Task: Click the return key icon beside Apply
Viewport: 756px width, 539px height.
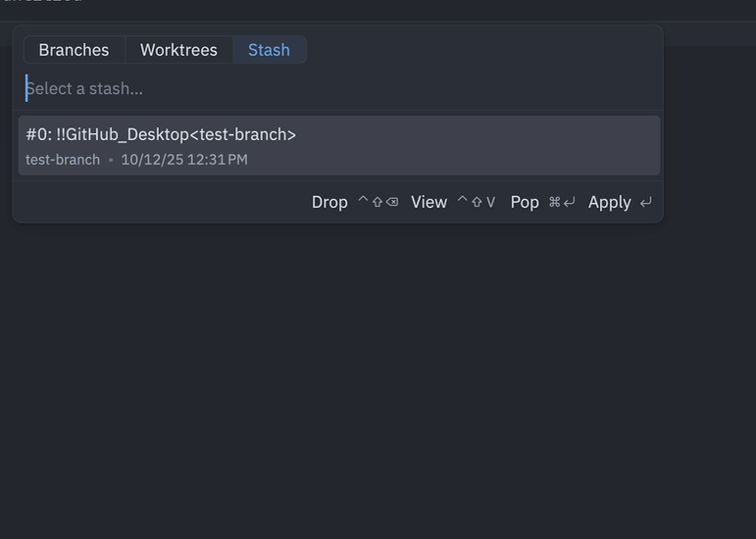Action: 645,202
